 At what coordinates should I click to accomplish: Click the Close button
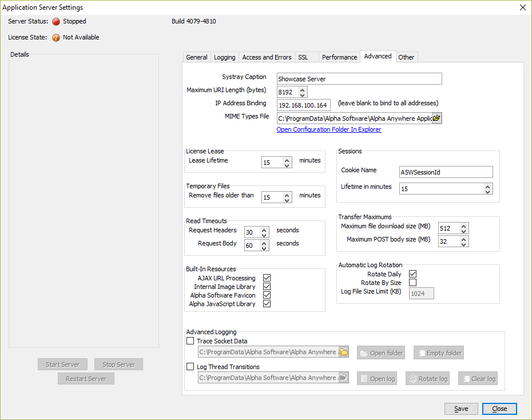[499, 409]
